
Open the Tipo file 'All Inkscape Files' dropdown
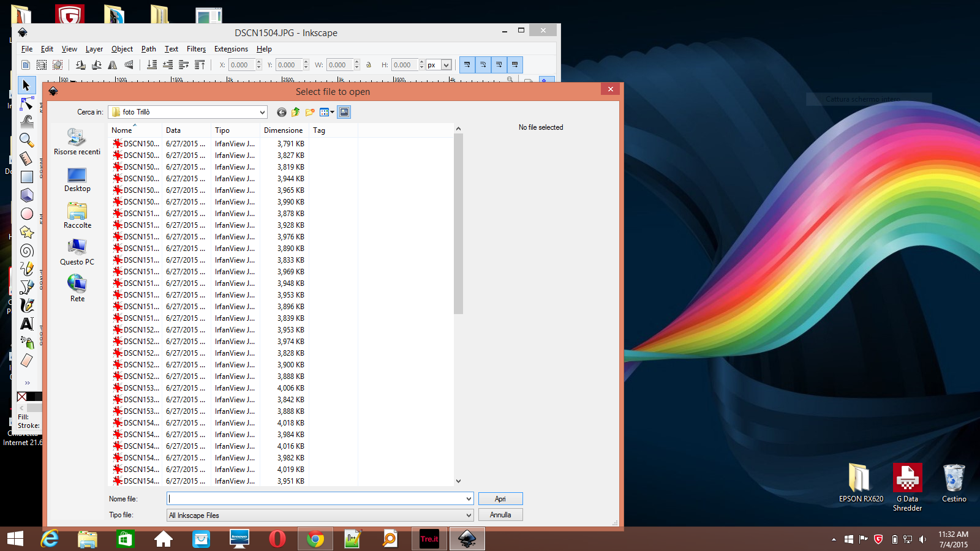[x=320, y=515]
